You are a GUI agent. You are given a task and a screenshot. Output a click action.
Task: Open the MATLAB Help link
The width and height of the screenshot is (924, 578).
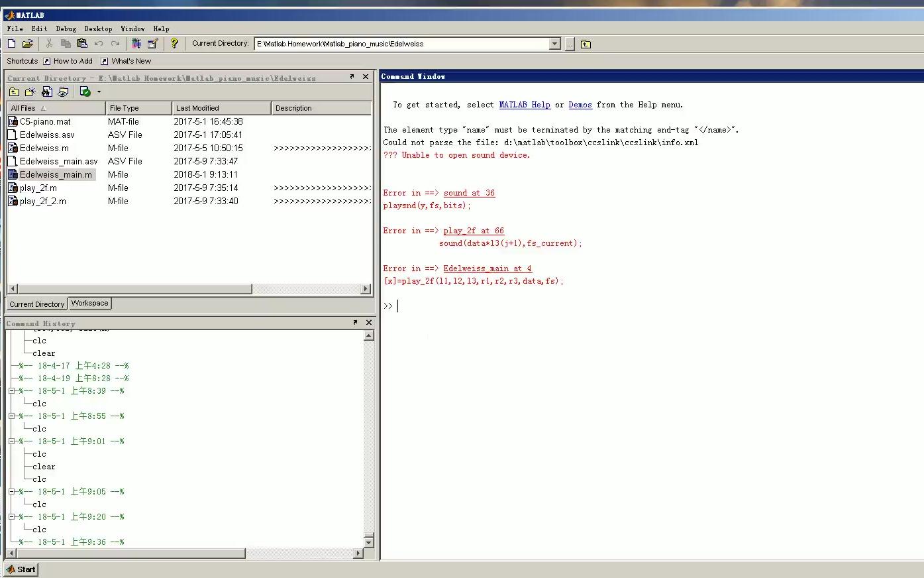coord(525,105)
